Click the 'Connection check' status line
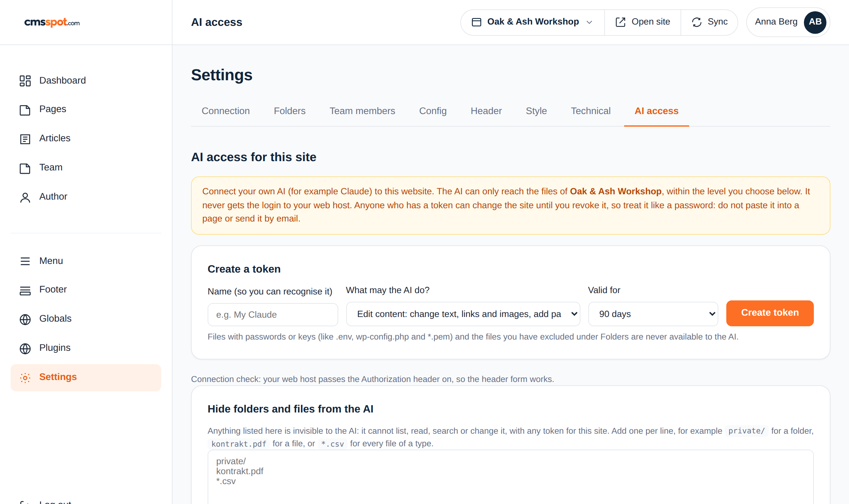This screenshot has height=504, width=849. pos(372,379)
